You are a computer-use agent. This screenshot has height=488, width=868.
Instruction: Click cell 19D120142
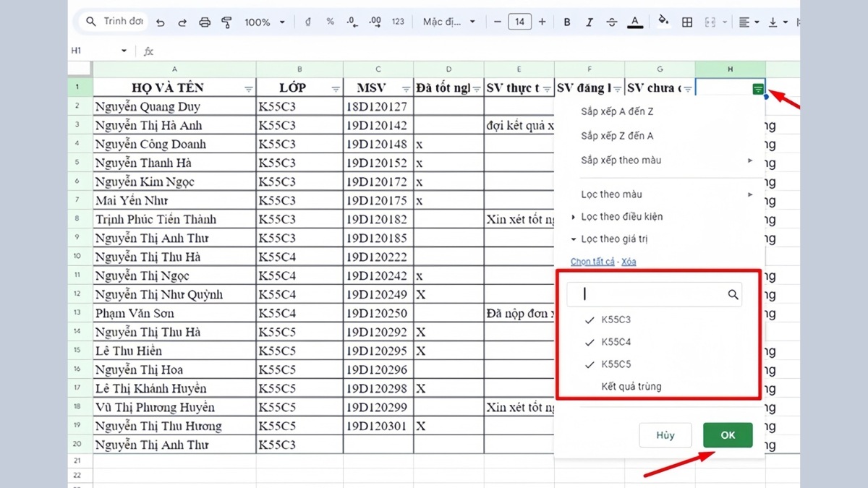pos(378,125)
